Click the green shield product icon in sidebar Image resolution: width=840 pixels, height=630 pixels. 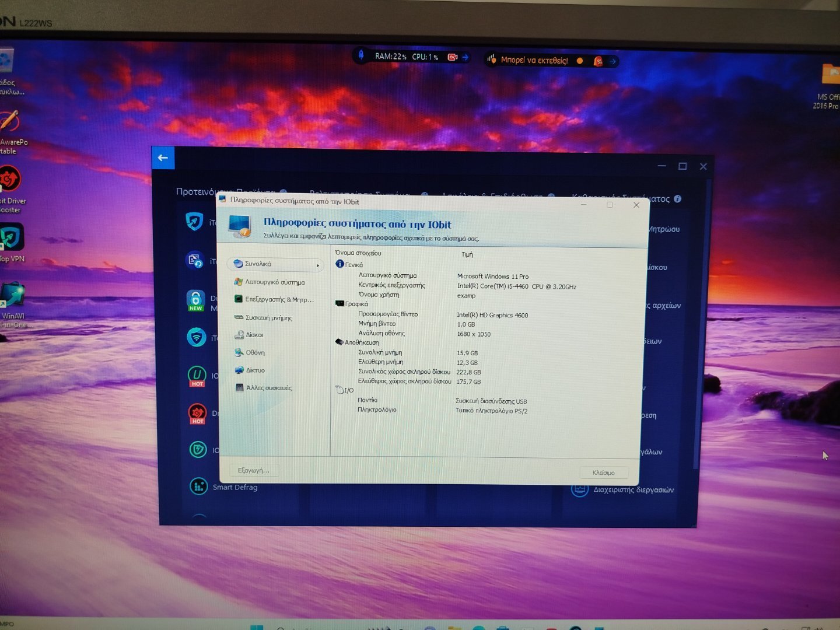(x=198, y=450)
